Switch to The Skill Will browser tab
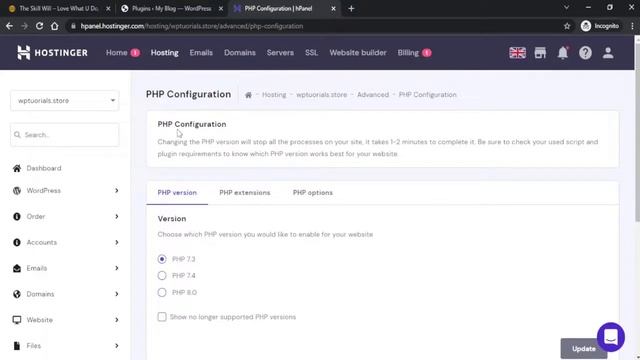The width and height of the screenshot is (640, 360). point(59,9)
